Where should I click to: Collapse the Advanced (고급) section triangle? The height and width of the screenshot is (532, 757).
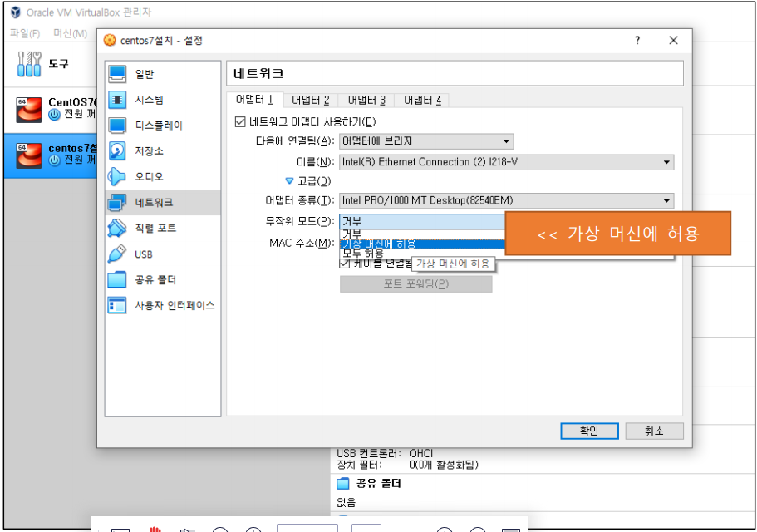pos(289,181)
